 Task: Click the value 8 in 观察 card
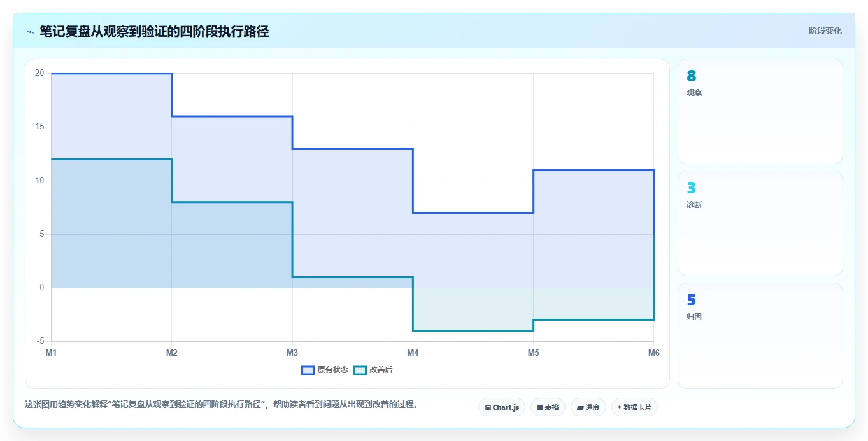click(x=692, y=76)
